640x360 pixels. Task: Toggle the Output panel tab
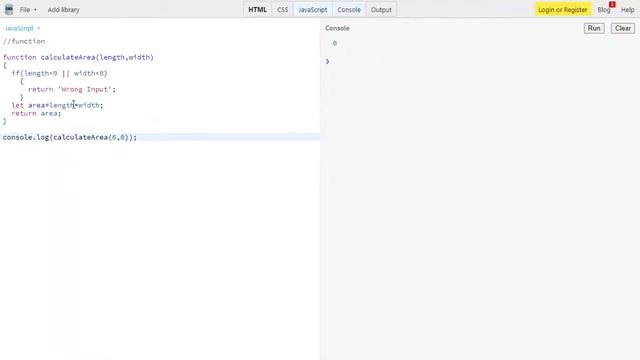click(x=381, y=9)
